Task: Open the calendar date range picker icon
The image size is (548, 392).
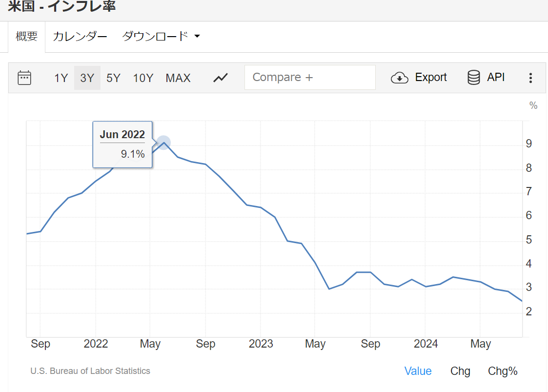Action: coord(24,78)
